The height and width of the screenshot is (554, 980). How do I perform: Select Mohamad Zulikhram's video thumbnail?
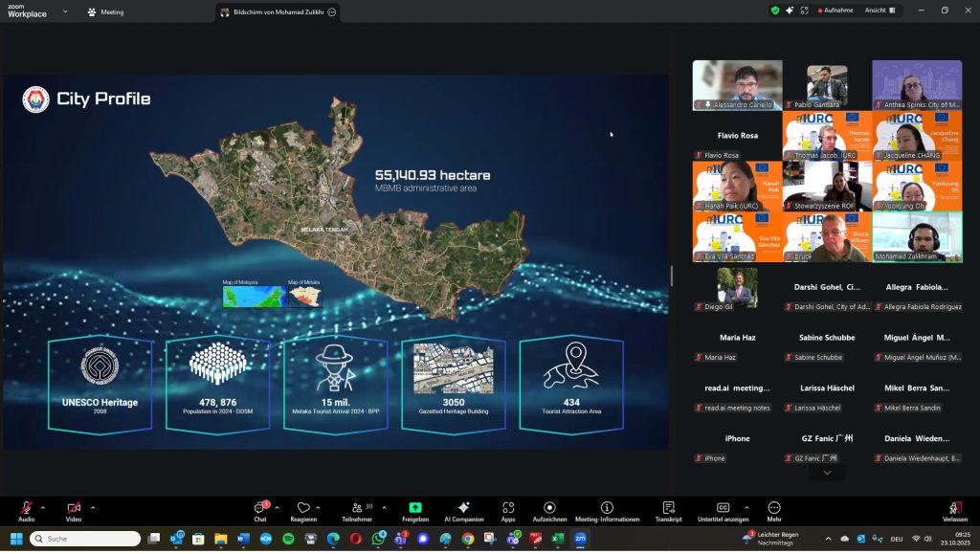click(917, 236)
